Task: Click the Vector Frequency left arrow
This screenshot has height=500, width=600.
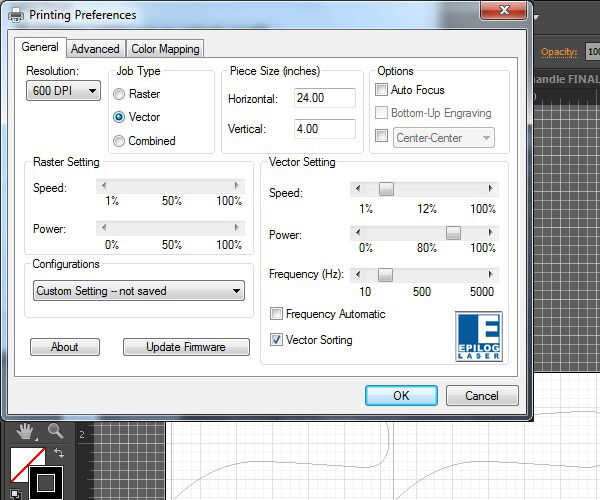Action: [358, 274]
